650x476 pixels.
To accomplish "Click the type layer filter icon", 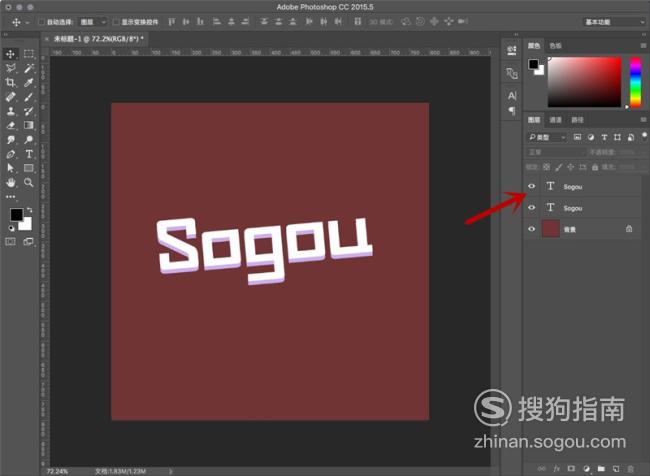I will click(x=604, y=137).
